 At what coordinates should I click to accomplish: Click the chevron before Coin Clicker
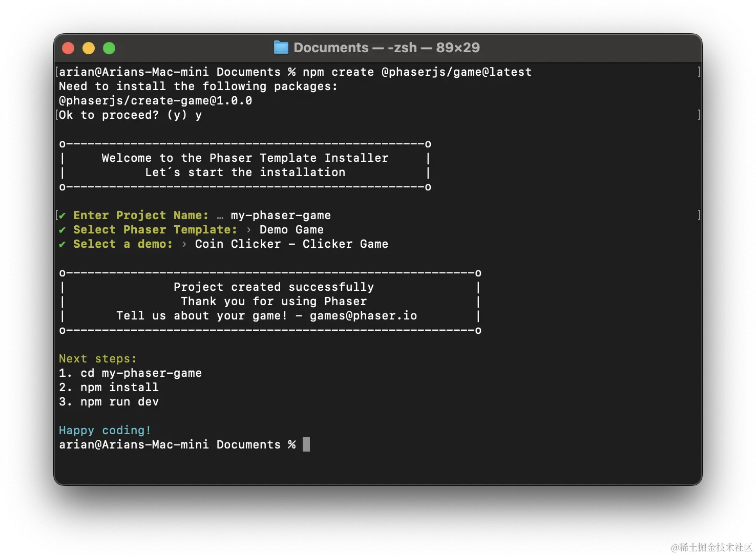[x=184, y=244]
